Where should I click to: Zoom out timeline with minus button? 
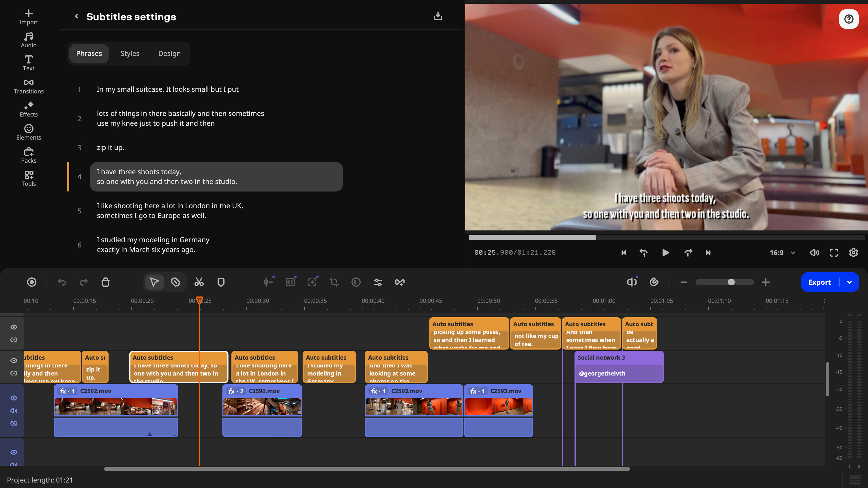[684, 282]
